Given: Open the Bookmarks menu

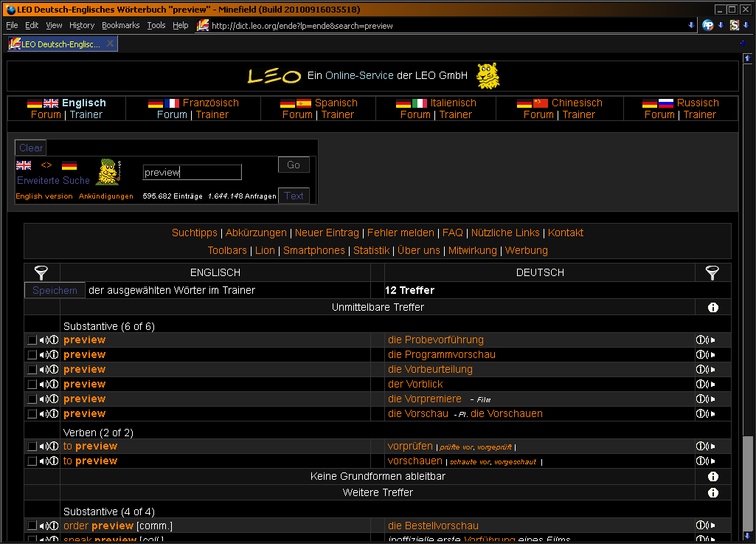Looking at the screenshot, I should (x=120, y=24).
